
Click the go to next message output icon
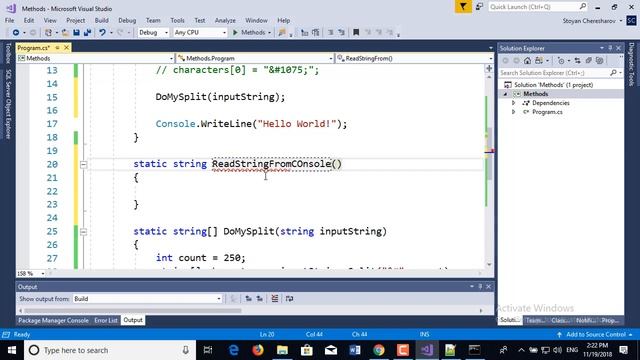(260, 299)
